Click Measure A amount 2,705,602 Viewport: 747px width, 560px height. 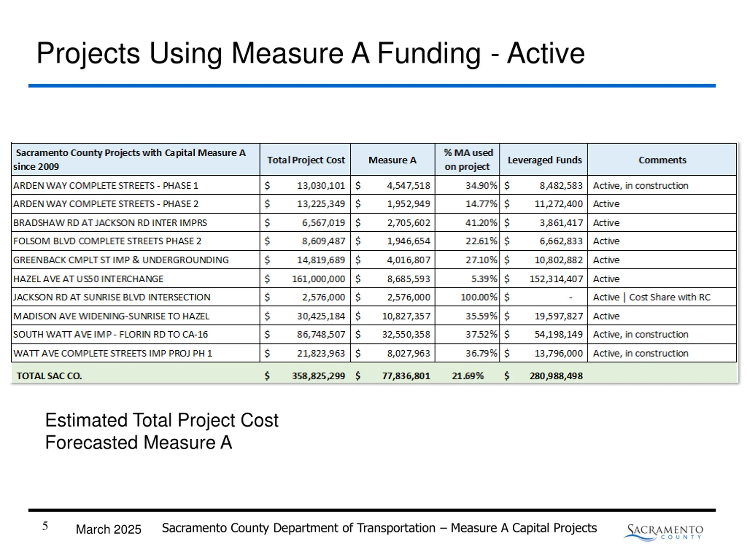tap(409, 223)
